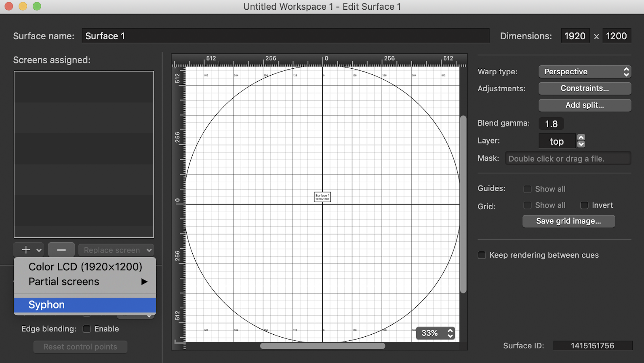644x363 pixels.
Task: Expand the Replace screen dropdown
Action: pyautogui.click(x=116, y=250)
